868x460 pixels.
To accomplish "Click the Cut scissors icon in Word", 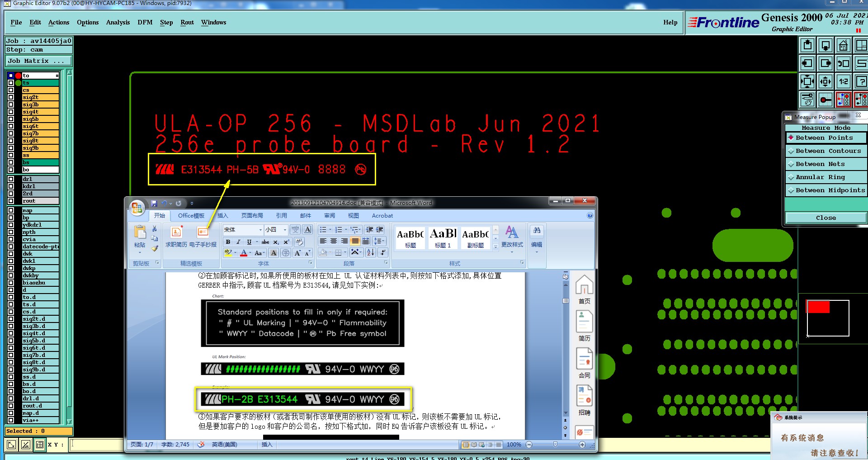I will click(x=155, y=229).
